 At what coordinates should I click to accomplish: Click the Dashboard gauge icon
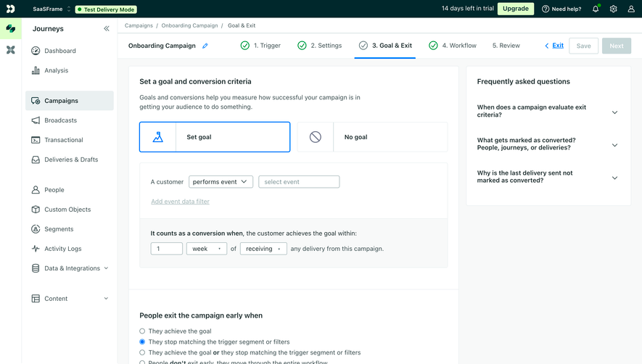(x=36, y=51)
